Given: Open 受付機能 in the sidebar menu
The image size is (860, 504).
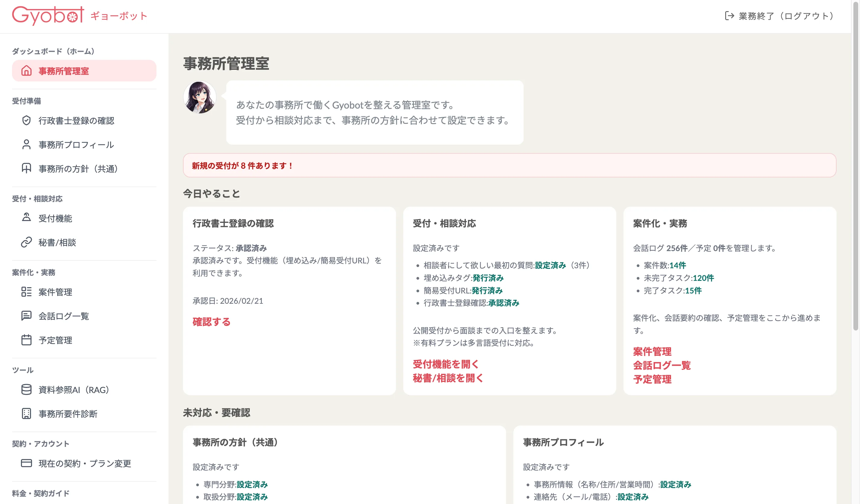Looking at the screenshot, I should (55, 218).
